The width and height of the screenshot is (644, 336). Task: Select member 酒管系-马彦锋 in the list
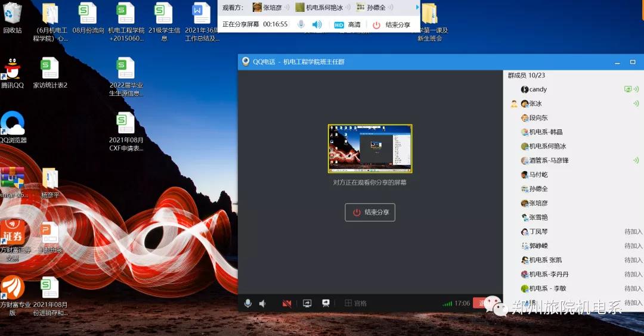(548, 160)
